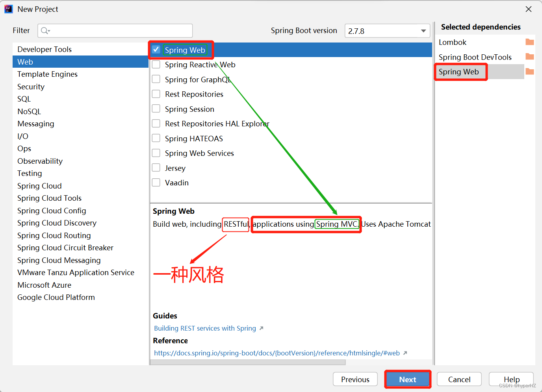Screen dimensions: 542x392
Task: Select Spring Cloud Tools category
Action: point(80,198)
